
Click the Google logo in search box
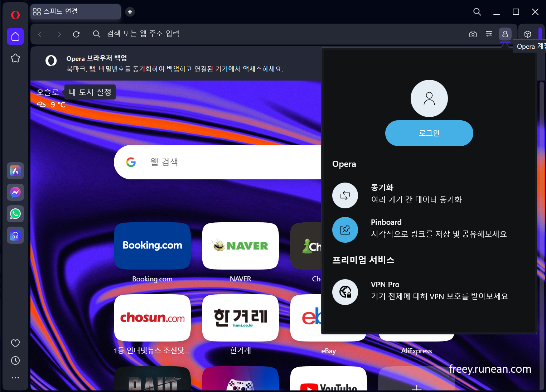pyautogui.click(x=131, y=162)
